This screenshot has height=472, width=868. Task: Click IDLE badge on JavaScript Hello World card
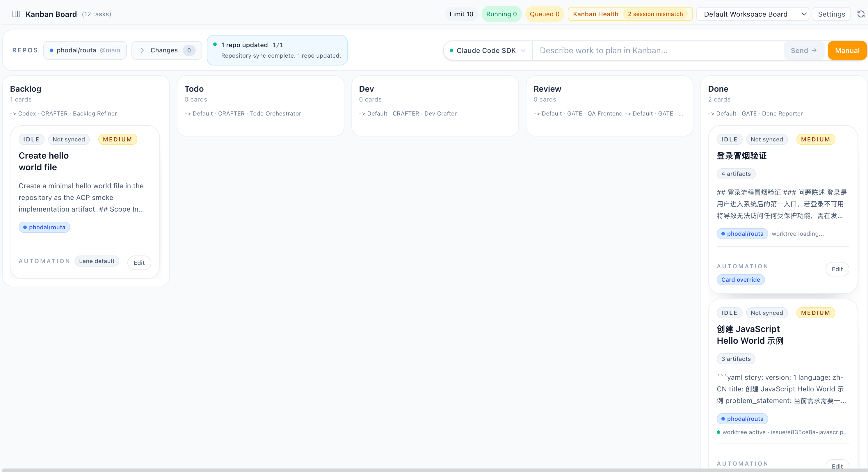730,313
